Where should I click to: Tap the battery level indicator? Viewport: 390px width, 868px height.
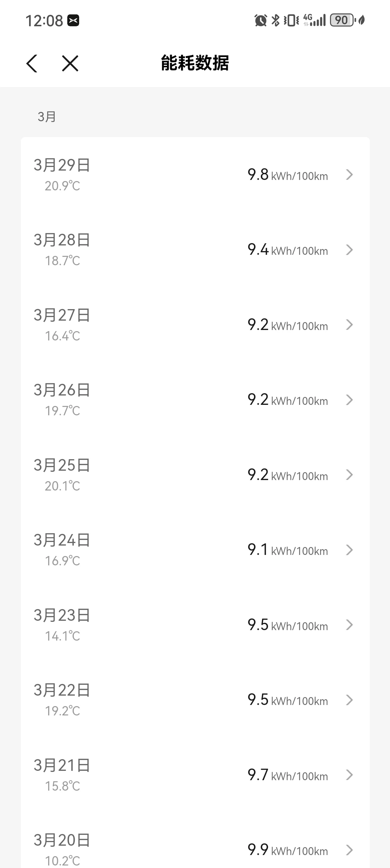342,20
